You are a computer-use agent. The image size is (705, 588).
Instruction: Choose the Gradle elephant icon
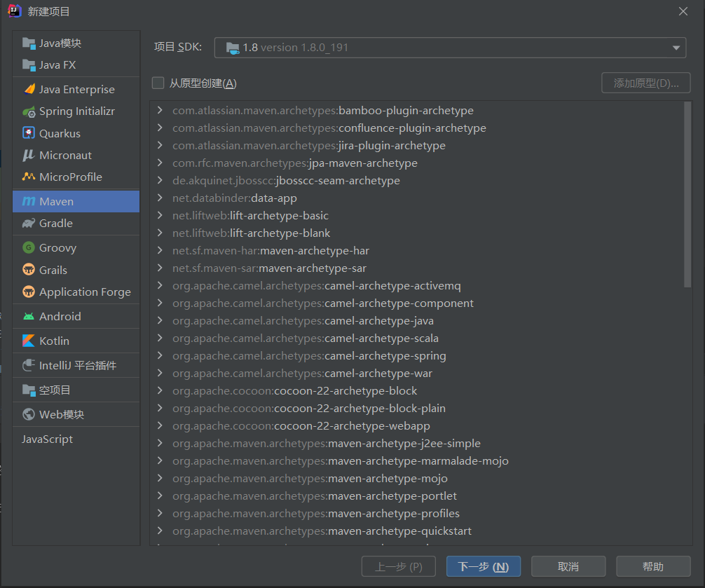[x=29, y=223]
